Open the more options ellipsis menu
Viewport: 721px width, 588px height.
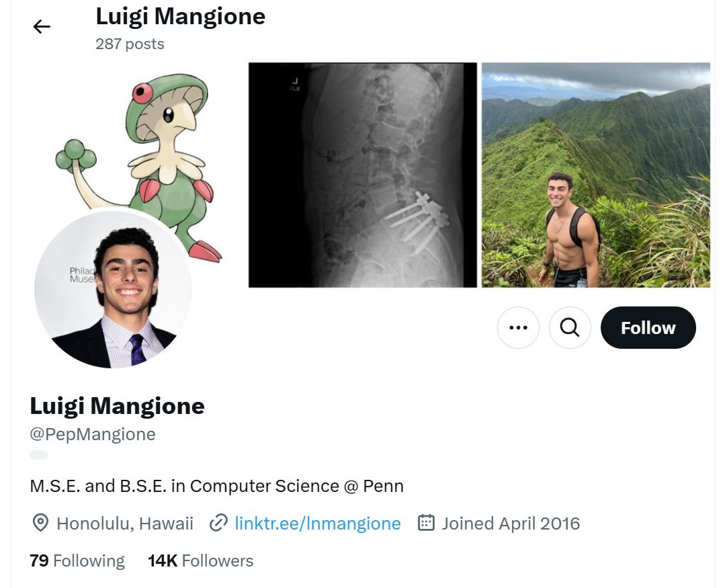pos(518,327)
